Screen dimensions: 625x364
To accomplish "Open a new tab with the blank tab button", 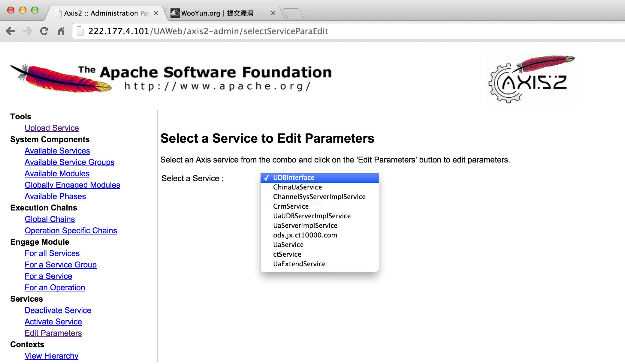I will point(293,13).
